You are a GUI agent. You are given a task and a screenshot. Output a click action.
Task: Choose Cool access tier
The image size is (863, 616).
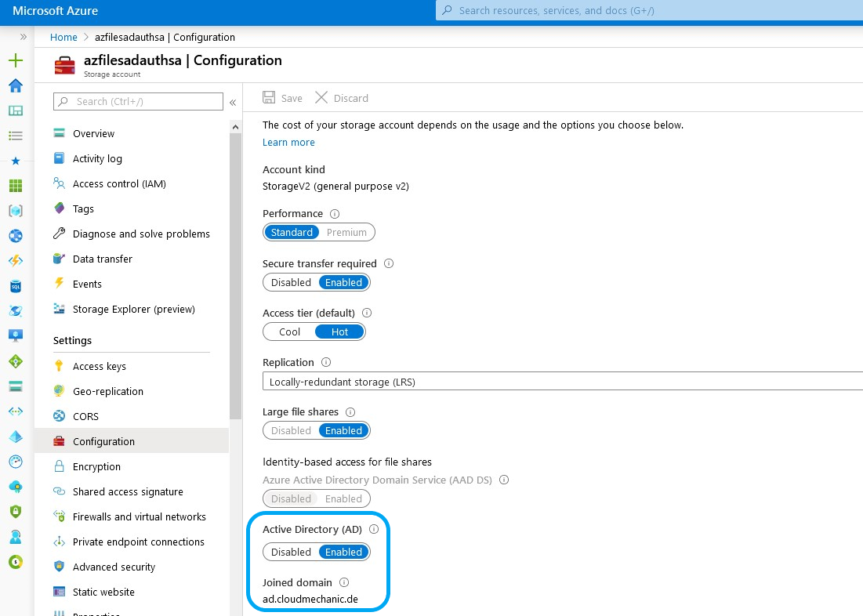tap(289, 332)
